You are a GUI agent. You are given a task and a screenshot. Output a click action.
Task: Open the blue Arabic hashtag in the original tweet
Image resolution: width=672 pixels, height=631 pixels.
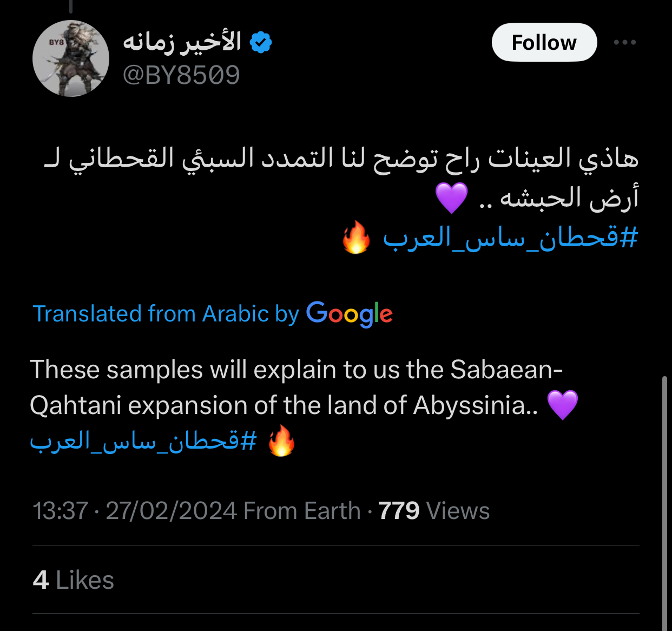(510, 238)
